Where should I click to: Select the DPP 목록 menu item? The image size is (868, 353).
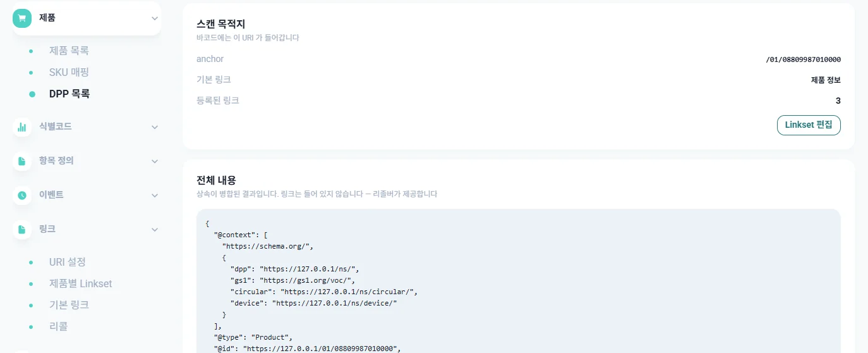click(69, 94)
